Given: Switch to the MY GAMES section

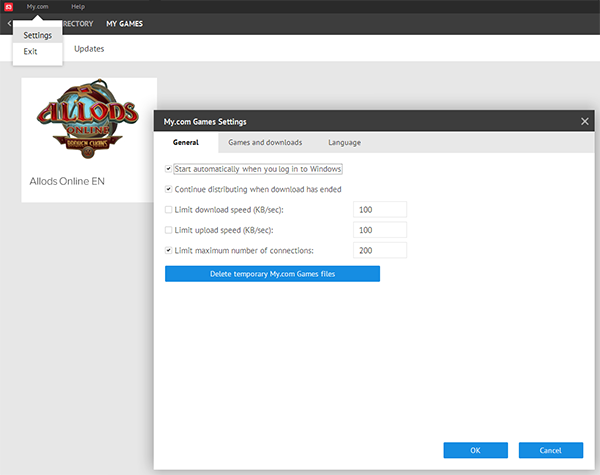Looking at the screenshot, I should (x=124, y=24).
